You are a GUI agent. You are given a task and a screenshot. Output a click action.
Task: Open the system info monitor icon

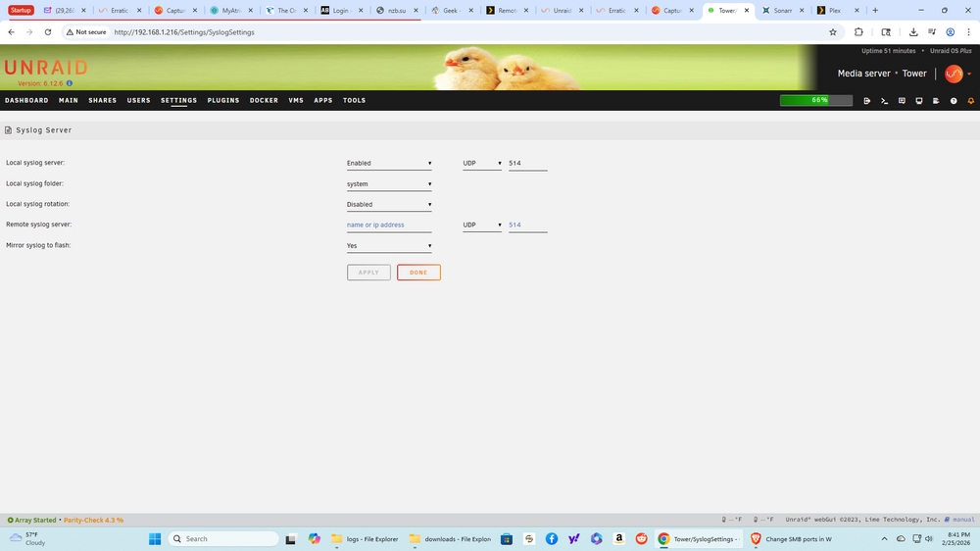[x=919, y=101]
